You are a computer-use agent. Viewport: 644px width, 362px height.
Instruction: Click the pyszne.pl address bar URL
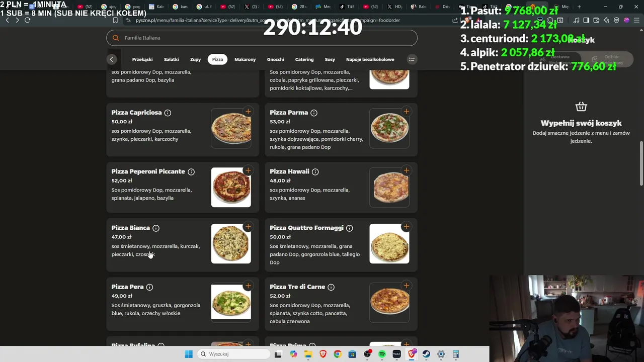(x=268, y=20)
